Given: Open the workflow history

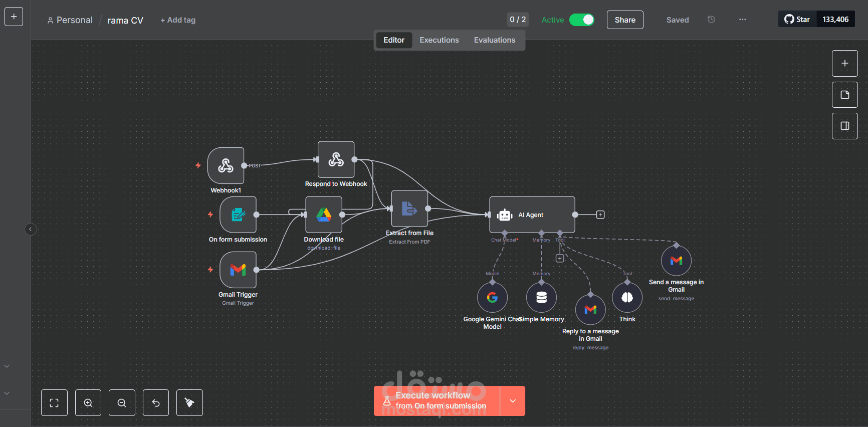Looking at the screenshot, I should coord(711,20).
